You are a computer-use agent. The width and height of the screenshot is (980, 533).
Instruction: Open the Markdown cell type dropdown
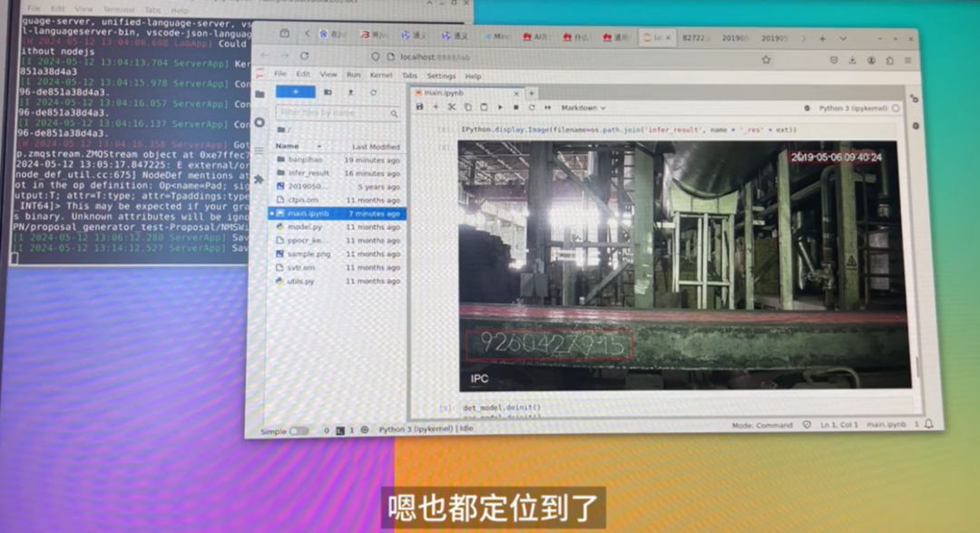[583, 108]
